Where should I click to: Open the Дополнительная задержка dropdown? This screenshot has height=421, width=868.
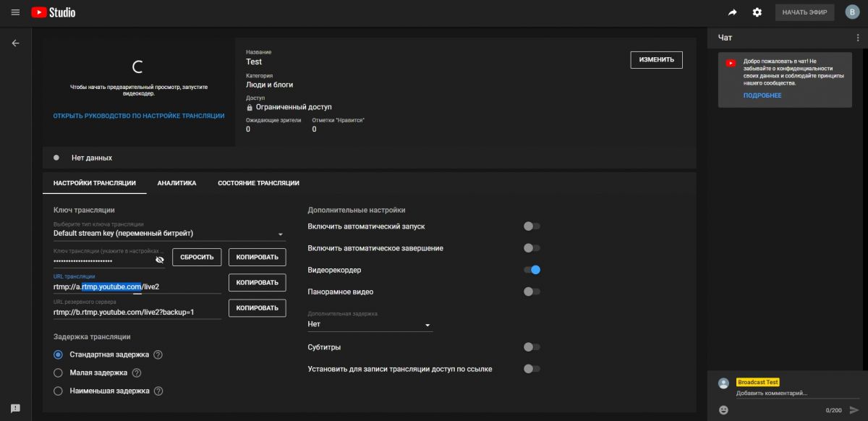point(427,326)
